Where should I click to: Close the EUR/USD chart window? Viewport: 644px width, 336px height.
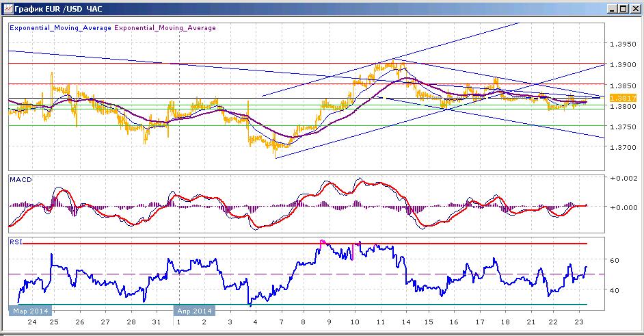[x=634, y=9]
